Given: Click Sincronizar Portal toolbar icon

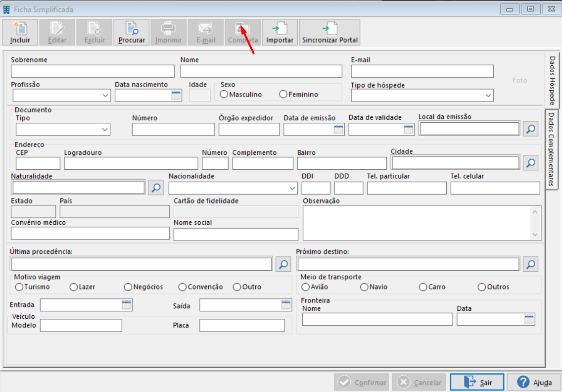Looking at the screenshot, I should (330, 32).
